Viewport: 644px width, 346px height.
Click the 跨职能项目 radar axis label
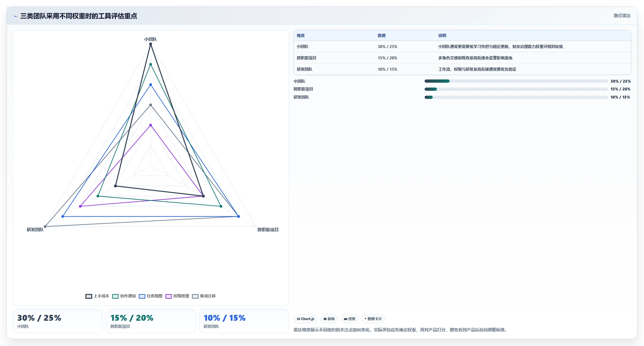click(268, 230)
